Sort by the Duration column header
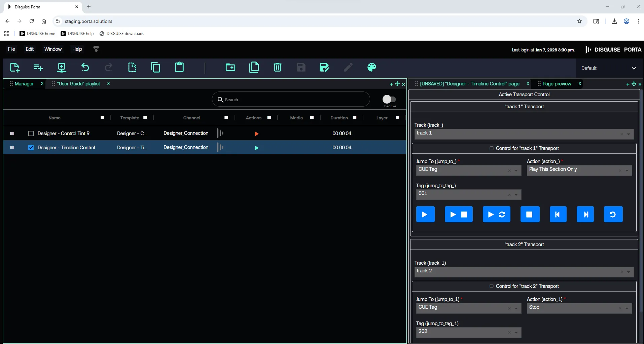This screenshot has width=644, height=344. (x=339, y=118)
